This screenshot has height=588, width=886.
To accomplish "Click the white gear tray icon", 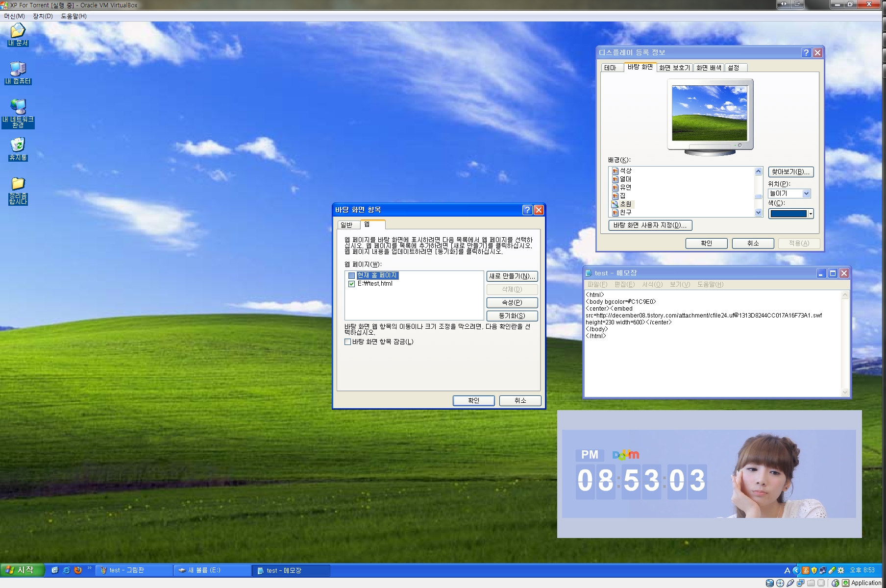I will pos(841,570).
